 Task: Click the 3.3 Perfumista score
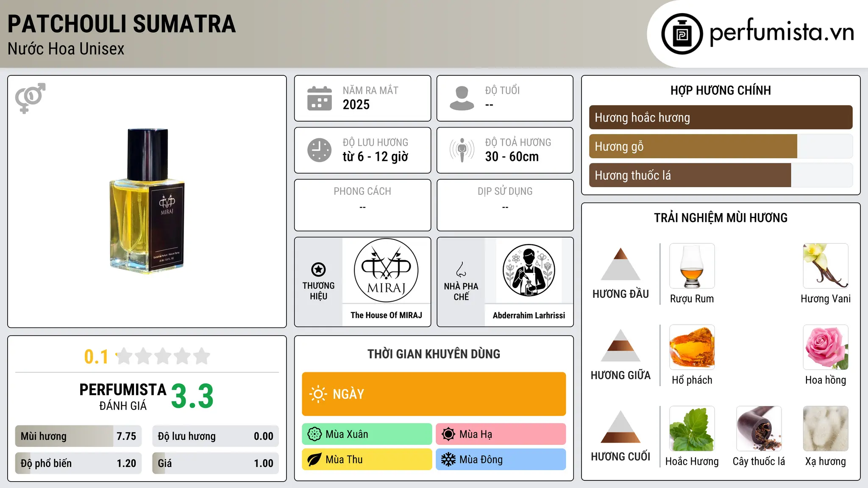click(x=192, y=396)
